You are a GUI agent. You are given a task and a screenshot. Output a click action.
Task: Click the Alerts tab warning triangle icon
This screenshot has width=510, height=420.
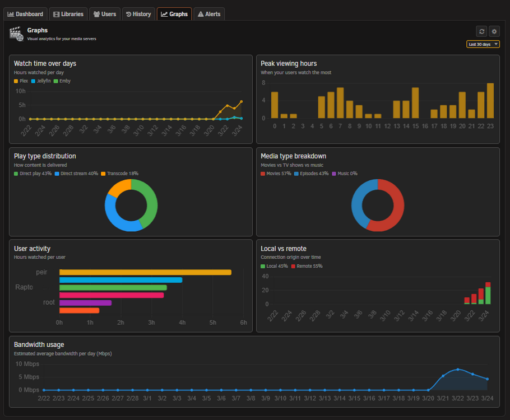coord(201,14)
